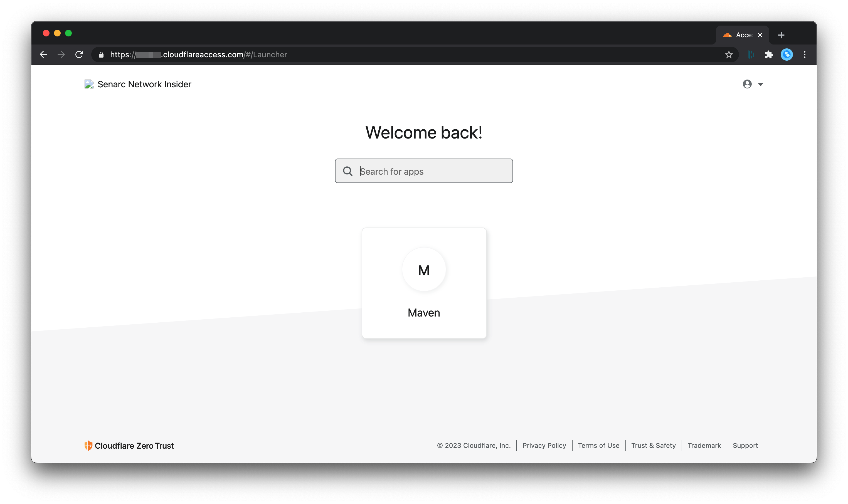
Task: Close the Access tab
Action: 760,35
